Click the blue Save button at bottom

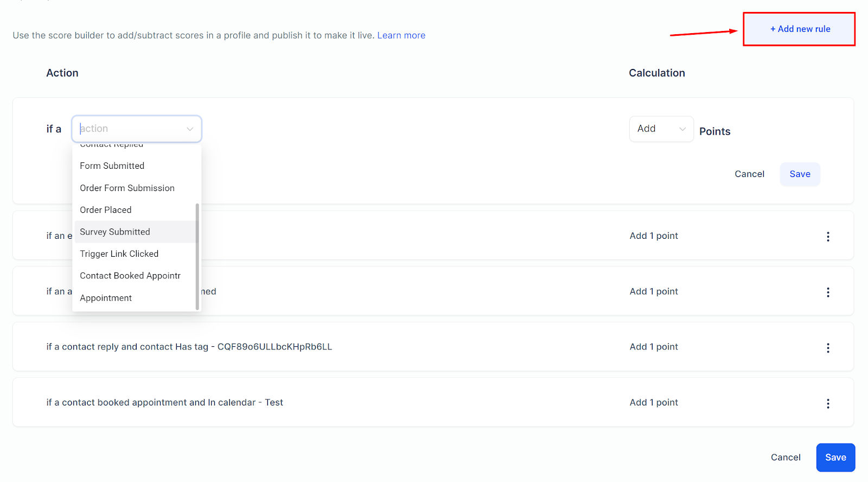835,458
